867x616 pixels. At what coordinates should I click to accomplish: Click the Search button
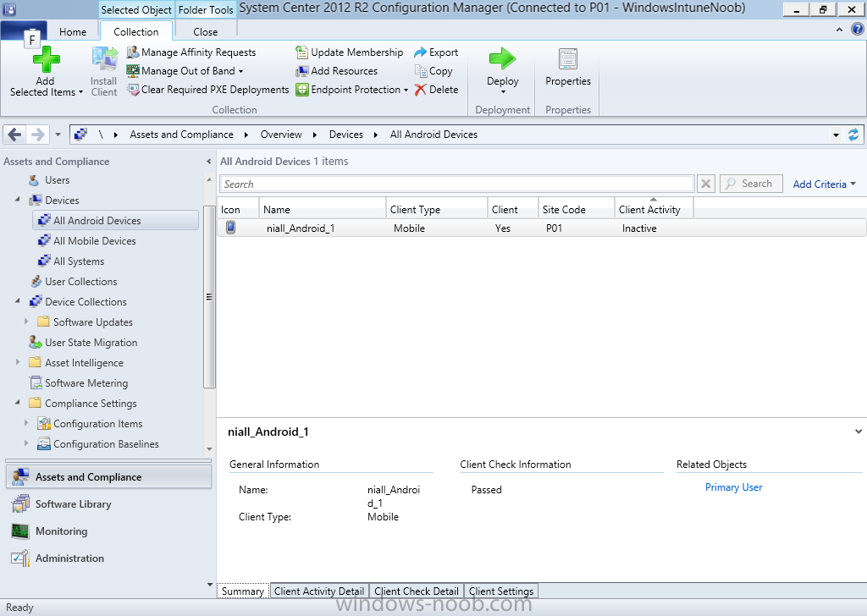751,184
